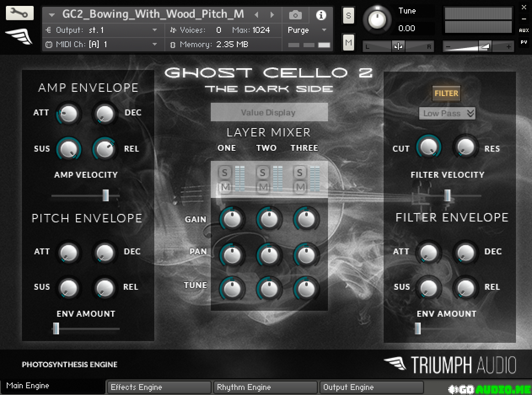Solo layer ONE in Layer Mixer
The width and height of the screenshot is (532, 395).
[x=225, y=172]
